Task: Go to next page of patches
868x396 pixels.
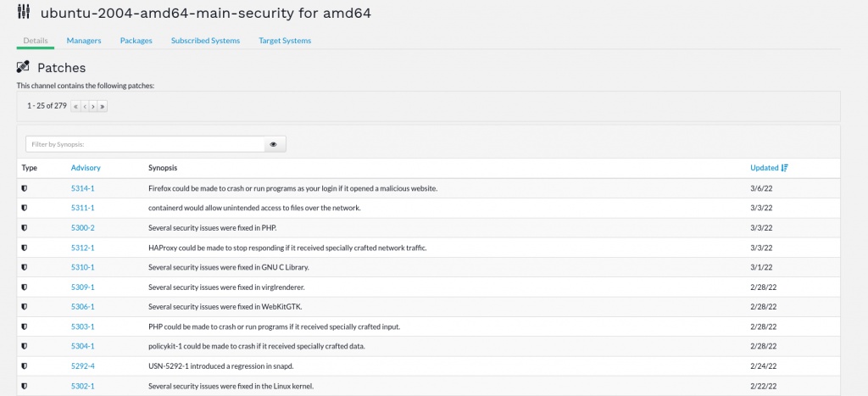Action: [x=93, y=106]
